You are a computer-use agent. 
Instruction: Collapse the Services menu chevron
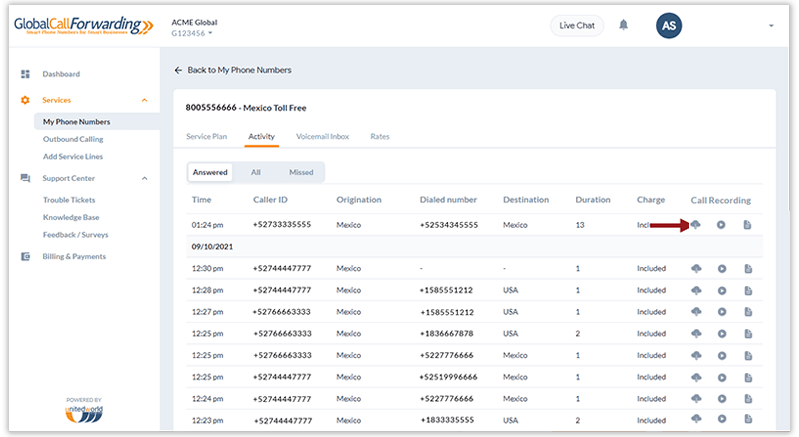[x=145, y=100]
